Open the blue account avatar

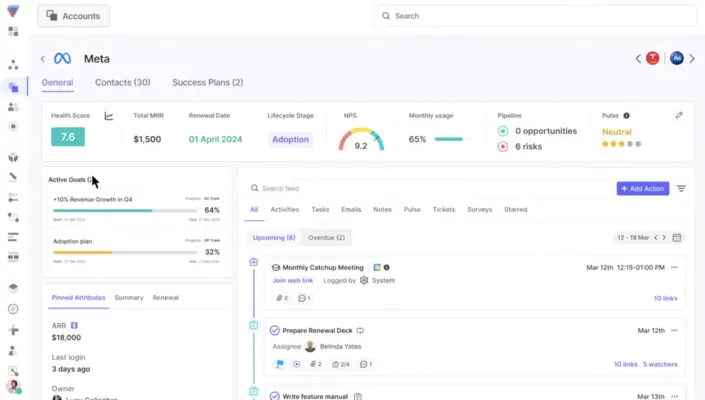677,58
